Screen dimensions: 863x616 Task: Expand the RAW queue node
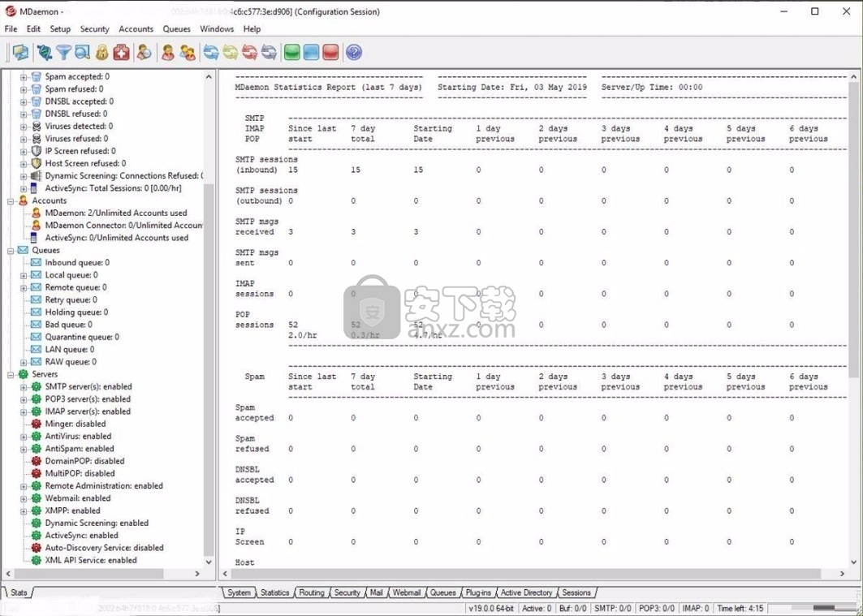[24, 362]
